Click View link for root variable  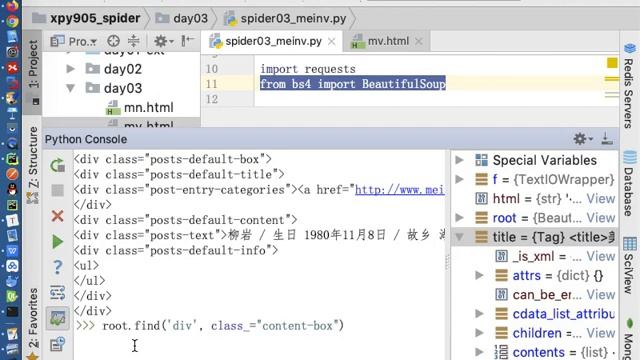(600, 218)
